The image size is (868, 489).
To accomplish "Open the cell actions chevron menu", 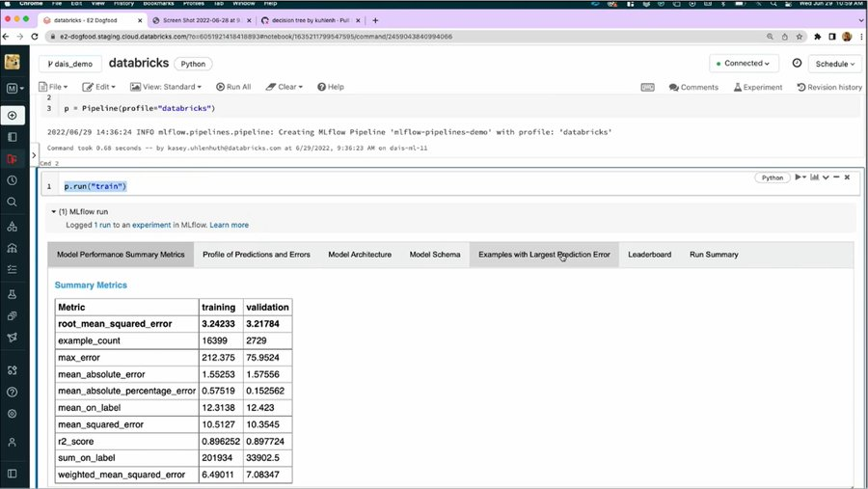I will [x=826, y=177].
